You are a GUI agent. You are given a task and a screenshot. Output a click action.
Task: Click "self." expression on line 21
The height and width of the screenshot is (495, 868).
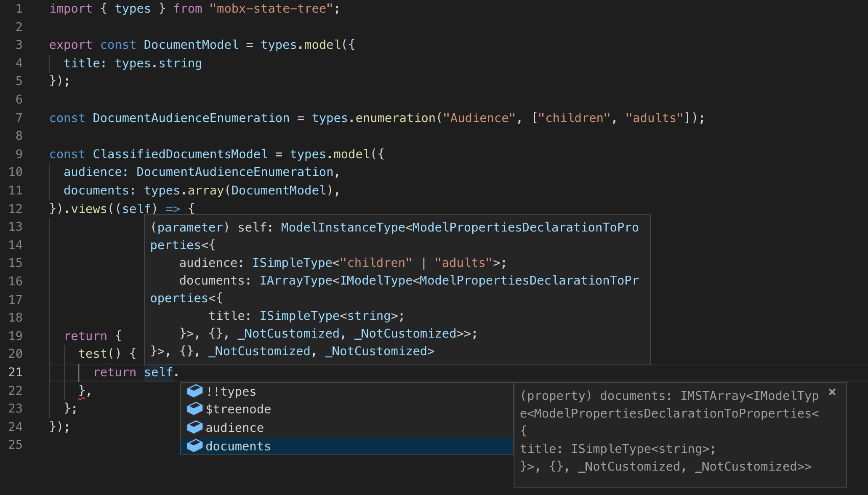click(x=162, y=372)
